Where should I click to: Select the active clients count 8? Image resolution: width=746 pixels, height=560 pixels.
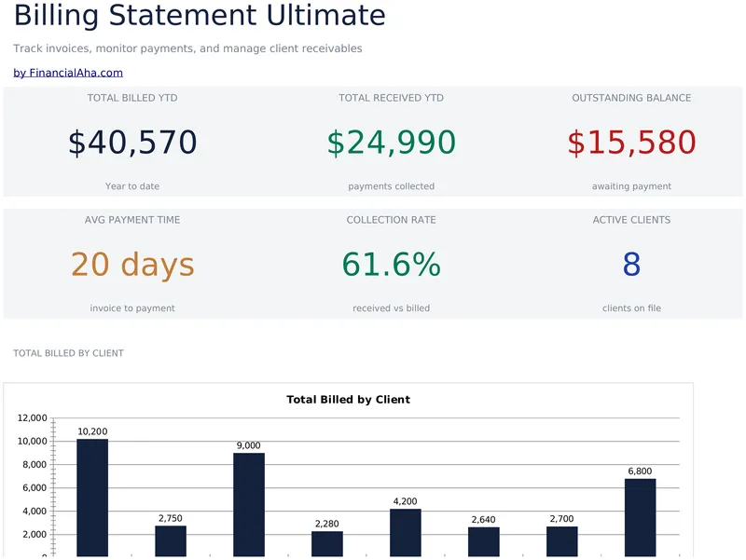click(x=631, y=265)
